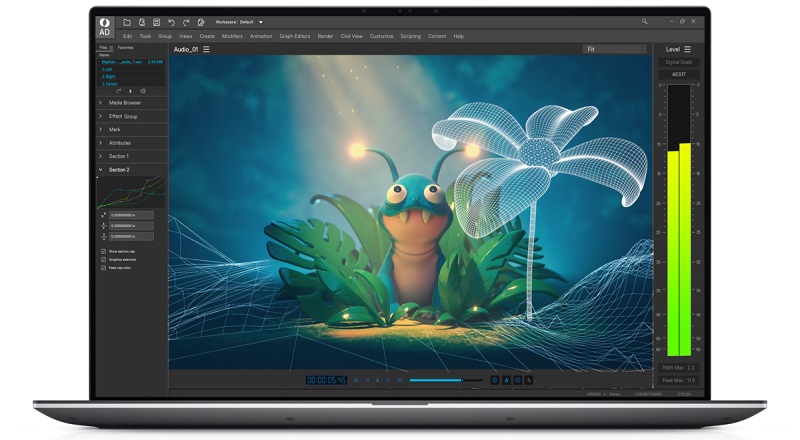The image size is (800, 440).
Task: Select the audio wav file row
Action: pos(131,62)
